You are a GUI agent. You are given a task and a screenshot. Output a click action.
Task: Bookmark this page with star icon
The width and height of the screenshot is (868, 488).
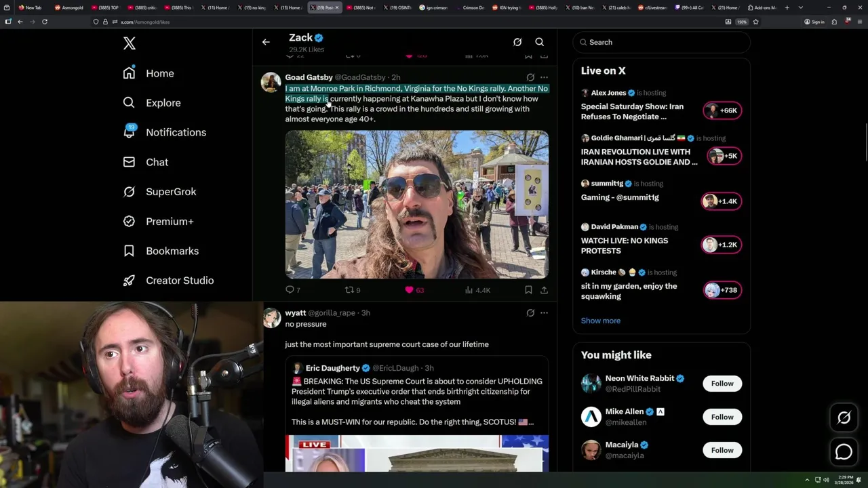tap(755, 22)
